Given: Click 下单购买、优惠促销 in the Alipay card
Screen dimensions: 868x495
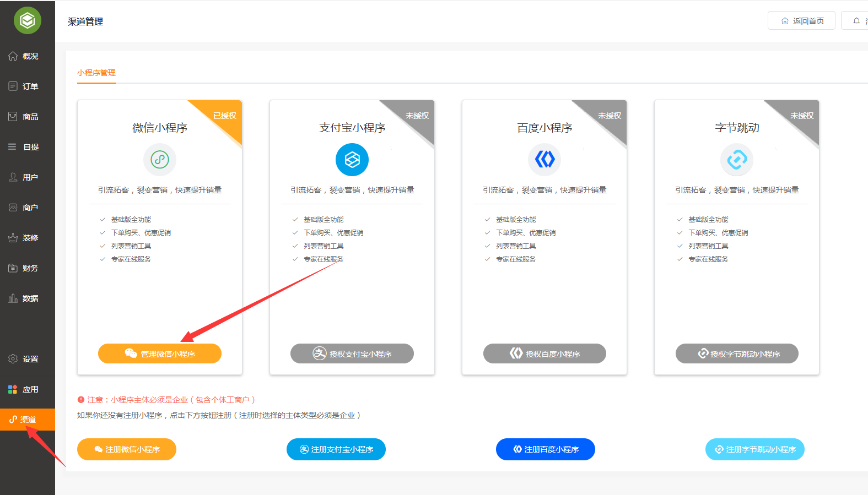Looking at the screenshot, I should [333, 233].
